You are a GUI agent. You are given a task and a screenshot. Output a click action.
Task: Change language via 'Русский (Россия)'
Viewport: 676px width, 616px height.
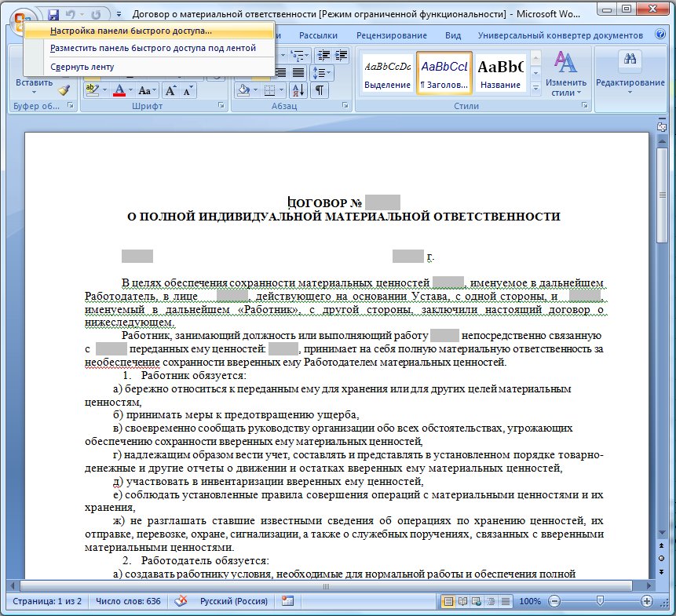(234, 601)
